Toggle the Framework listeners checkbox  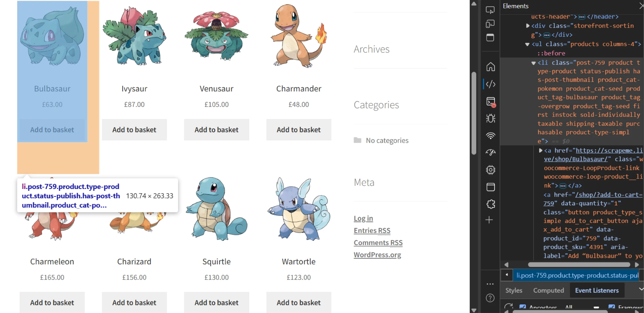click(x=612, y=307)
